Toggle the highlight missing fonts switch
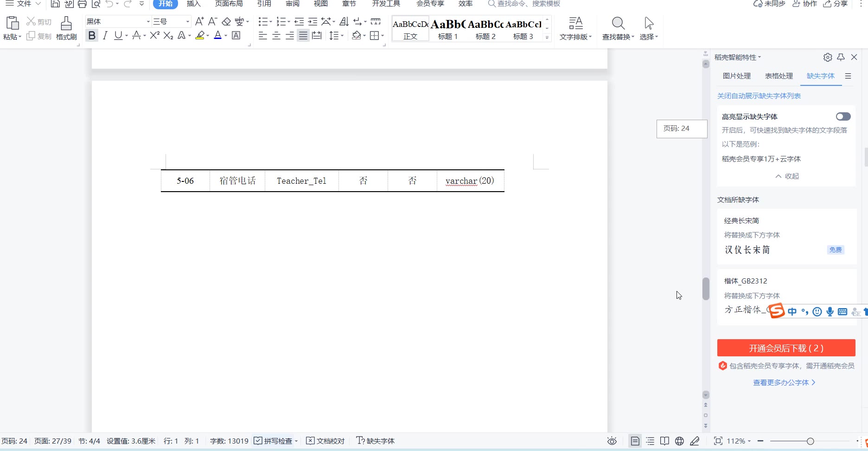Screen dimensions: 868x451 843,116
